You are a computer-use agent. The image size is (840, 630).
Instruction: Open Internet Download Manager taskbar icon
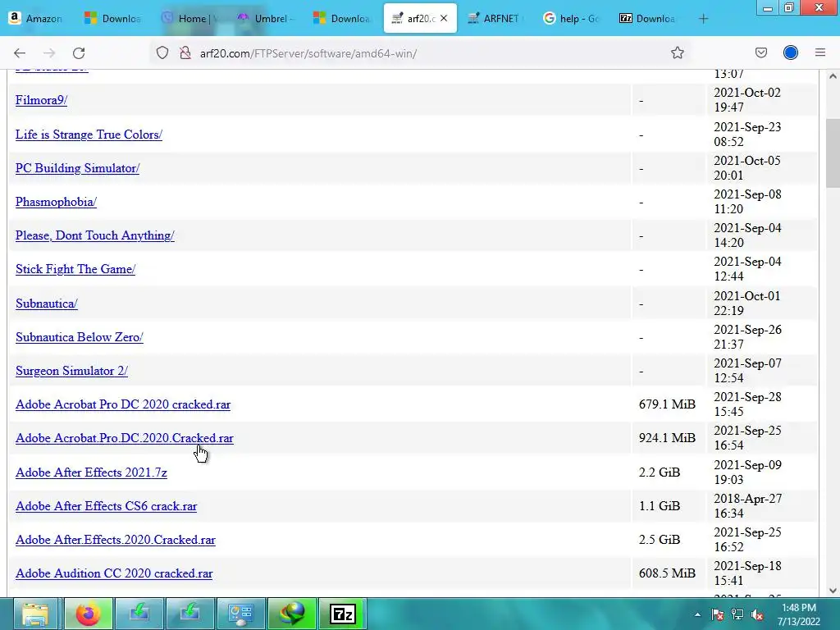pos(292,614)
